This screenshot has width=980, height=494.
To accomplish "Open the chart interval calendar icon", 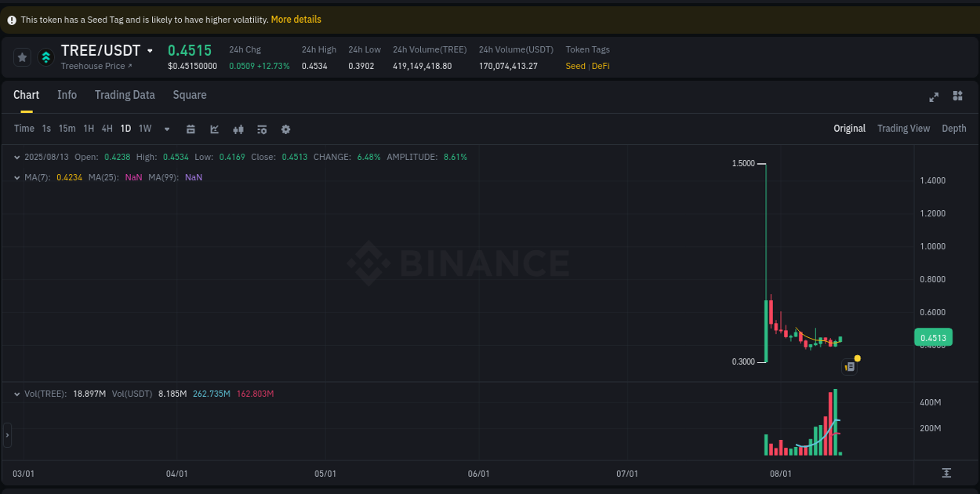I will point(191,129).
